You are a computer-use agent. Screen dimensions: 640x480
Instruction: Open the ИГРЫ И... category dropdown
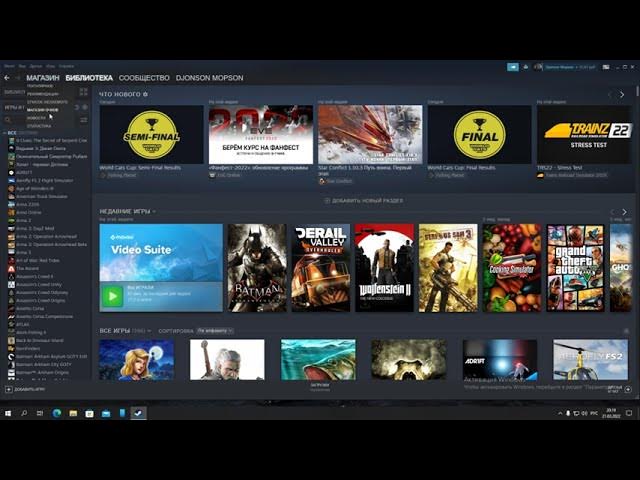click(15, 107)
